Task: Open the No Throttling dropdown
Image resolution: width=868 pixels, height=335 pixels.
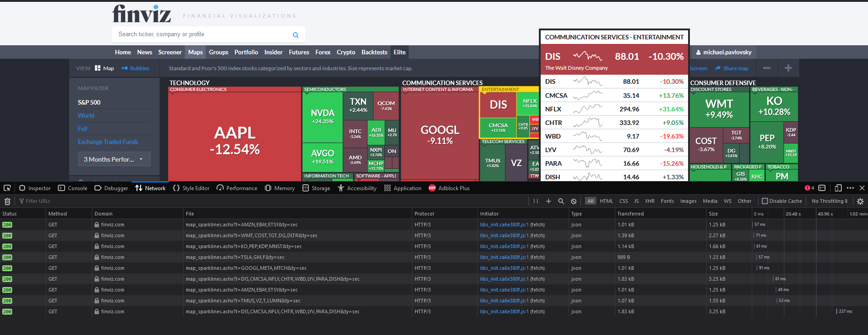Action: [x=830, y=201]
